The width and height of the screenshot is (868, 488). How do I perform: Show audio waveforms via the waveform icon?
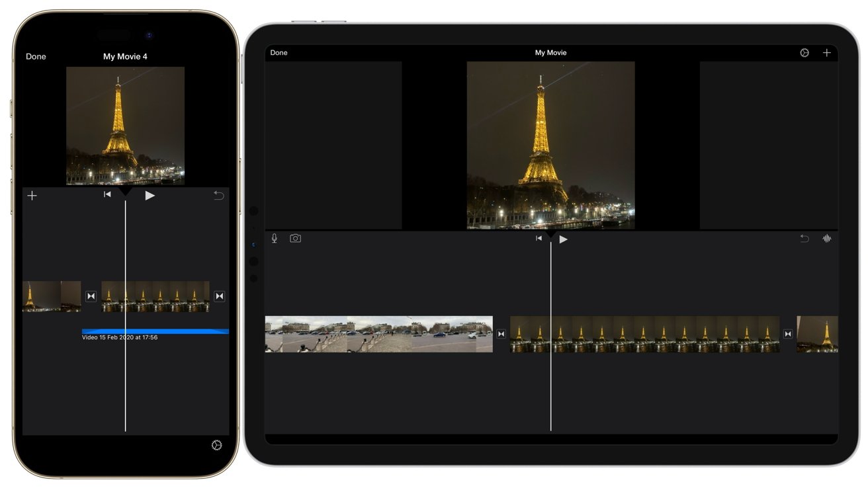pyautogui.click(x=826, y=238)
